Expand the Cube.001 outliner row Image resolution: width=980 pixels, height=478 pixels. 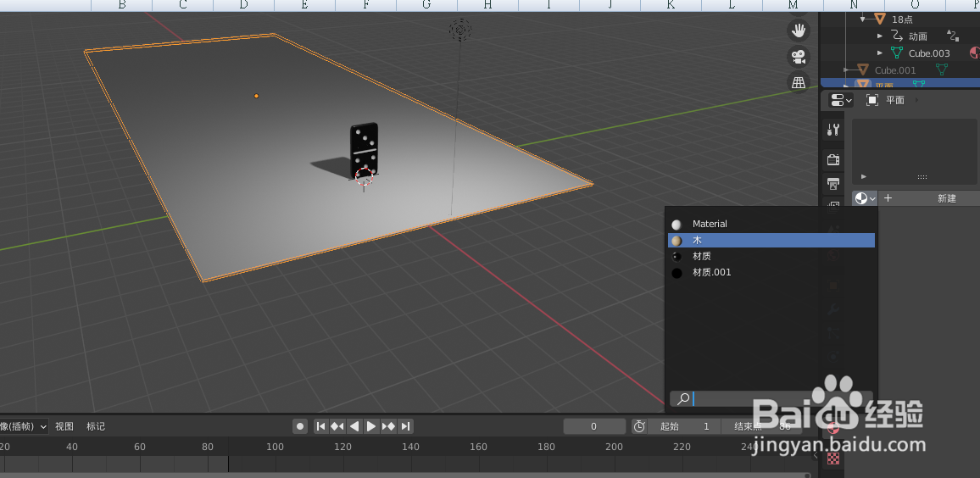point(848,70)
